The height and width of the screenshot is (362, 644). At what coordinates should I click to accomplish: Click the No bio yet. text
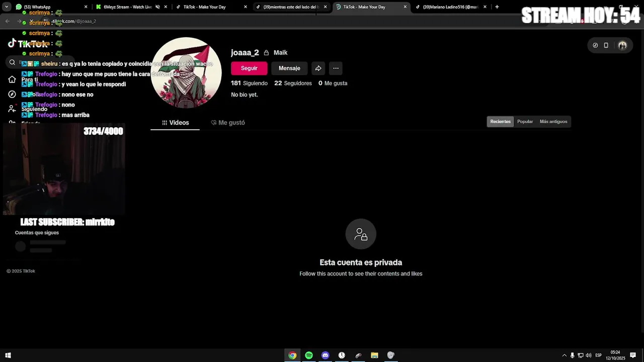pos(245,95)
